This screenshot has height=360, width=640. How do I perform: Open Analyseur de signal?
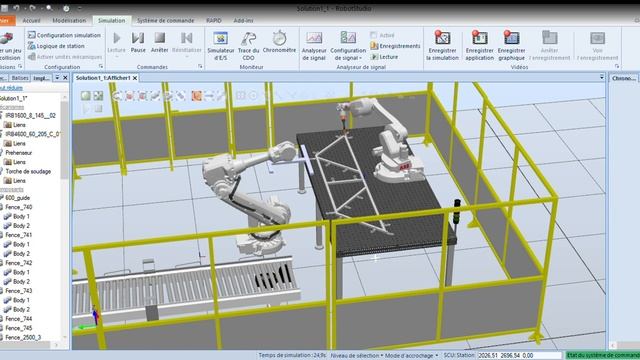314,46
